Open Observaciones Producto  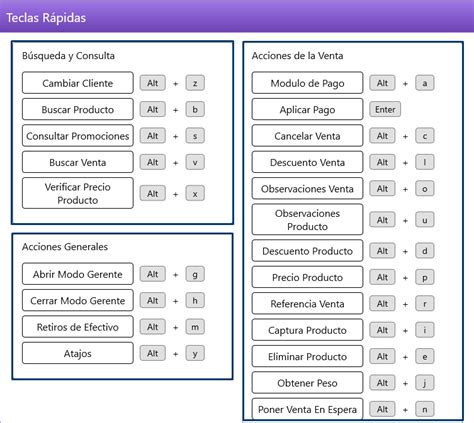pos(307,220)
